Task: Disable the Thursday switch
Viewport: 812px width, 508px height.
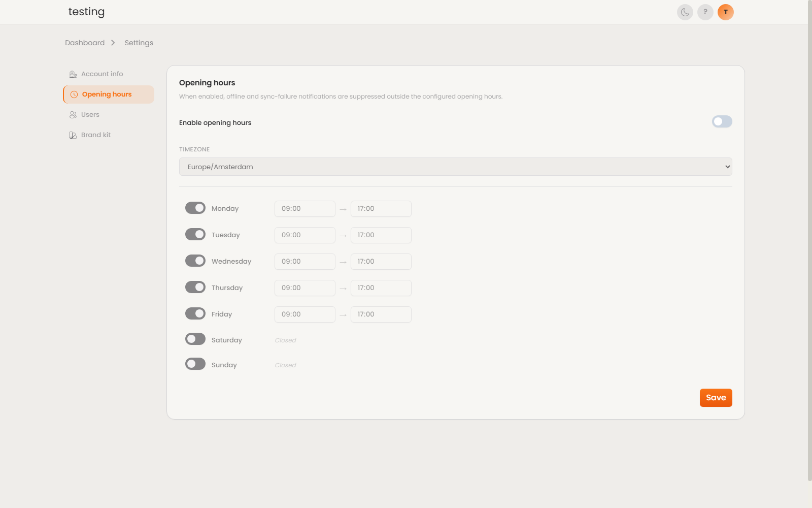Action: tap(195, 287)
